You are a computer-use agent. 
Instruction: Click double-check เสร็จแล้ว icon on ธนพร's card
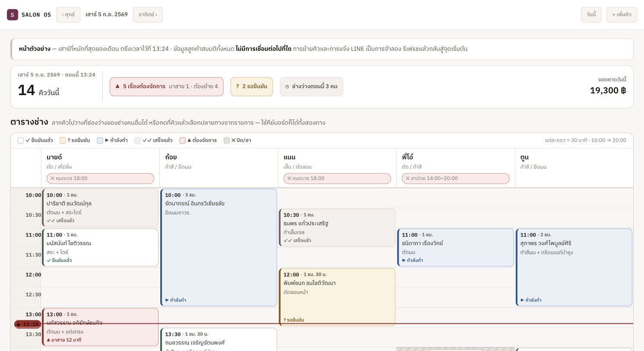pos(288,240)
